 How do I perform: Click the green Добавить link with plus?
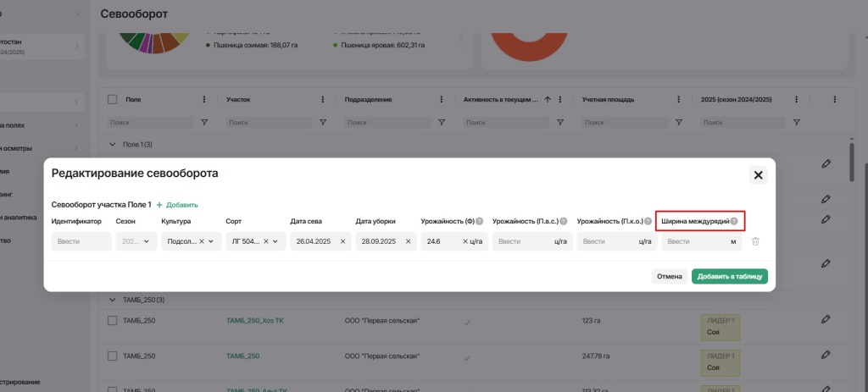(x=177, y=205)
